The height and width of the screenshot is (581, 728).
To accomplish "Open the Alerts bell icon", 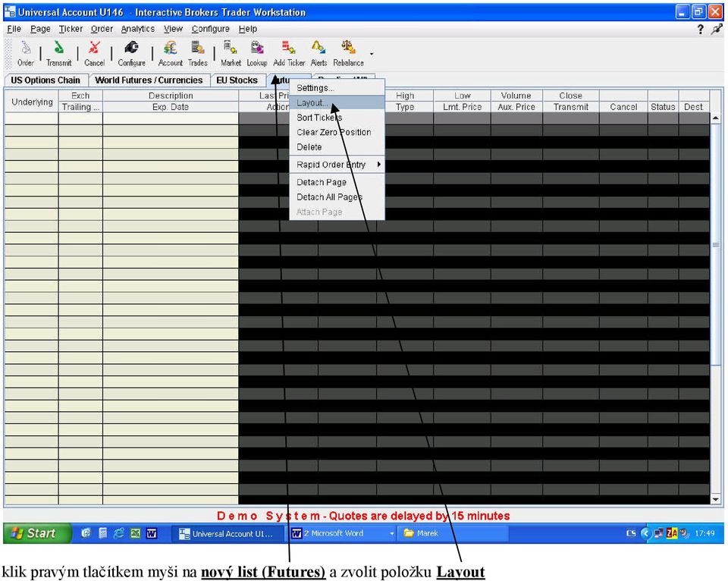I will click(x=318, y=53).
